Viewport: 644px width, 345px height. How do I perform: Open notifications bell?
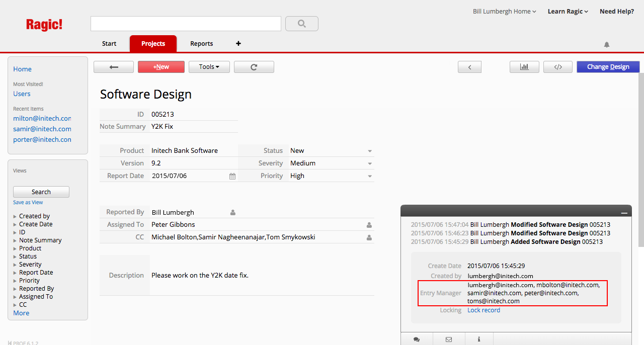point(607,45)
